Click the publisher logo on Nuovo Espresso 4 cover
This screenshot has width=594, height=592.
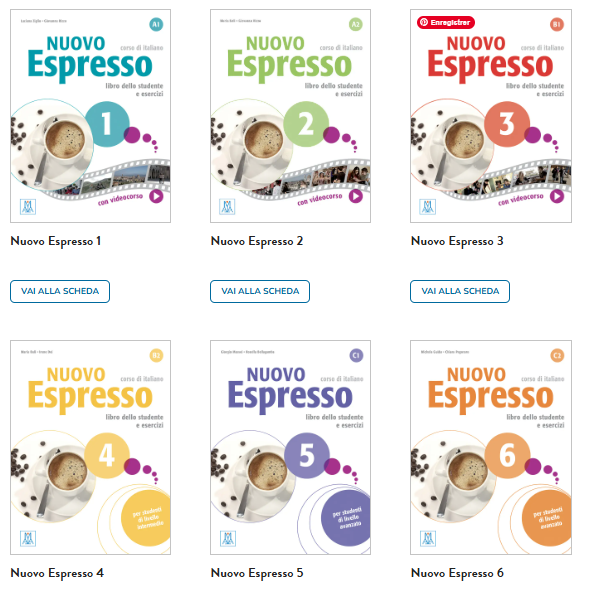[28, 538]
